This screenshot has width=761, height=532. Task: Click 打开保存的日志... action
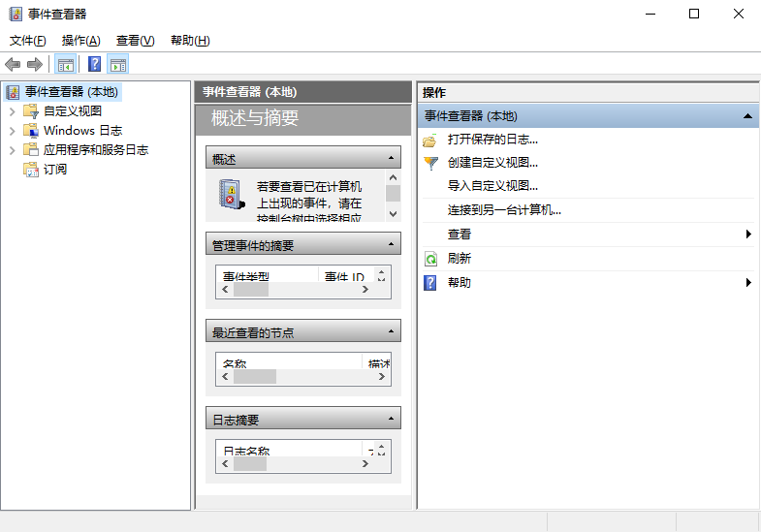pos(492,140)
